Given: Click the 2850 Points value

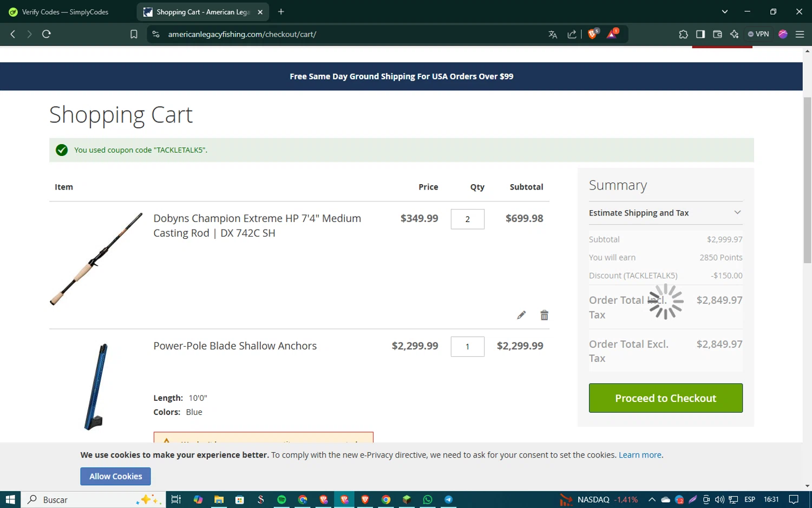Looking at the screenshot, I should coord(721,258).
